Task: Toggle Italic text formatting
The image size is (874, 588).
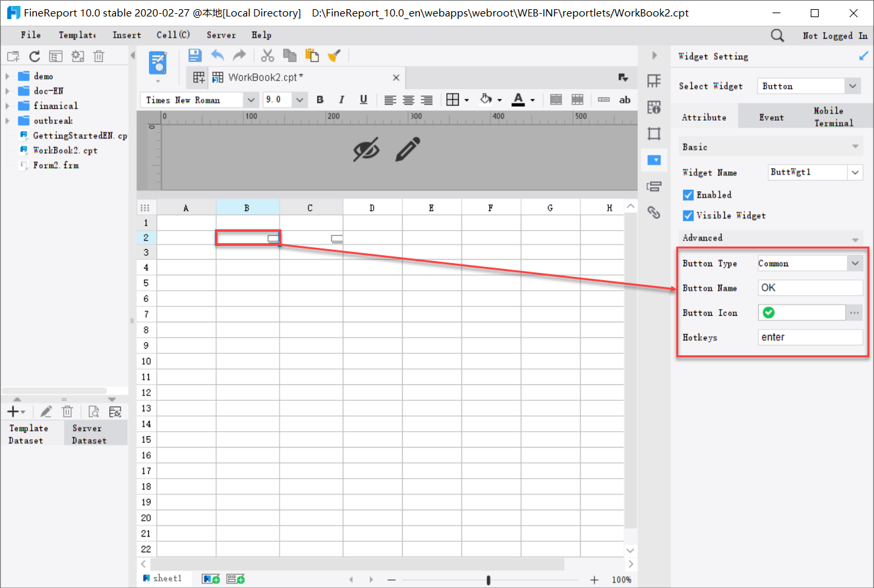Action: 341,100
